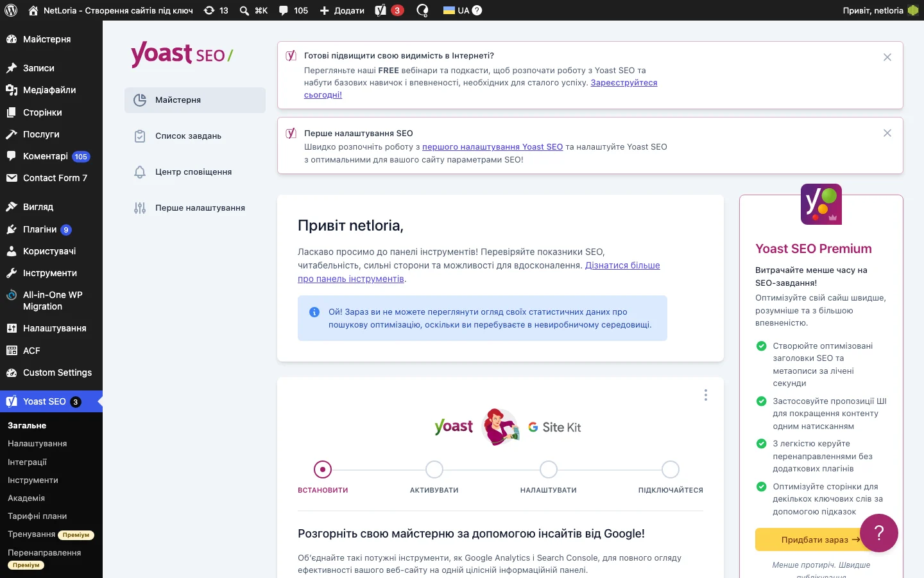Viewport: 924px width, 578px height.
Task: Open All-in-One WP Migration menu
Action: click(x=51, y=301)
